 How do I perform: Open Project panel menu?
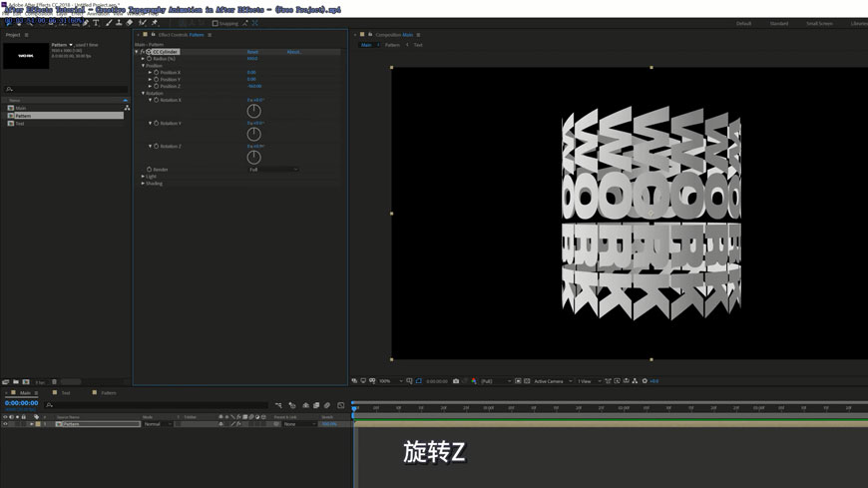[x=26, y=35]
